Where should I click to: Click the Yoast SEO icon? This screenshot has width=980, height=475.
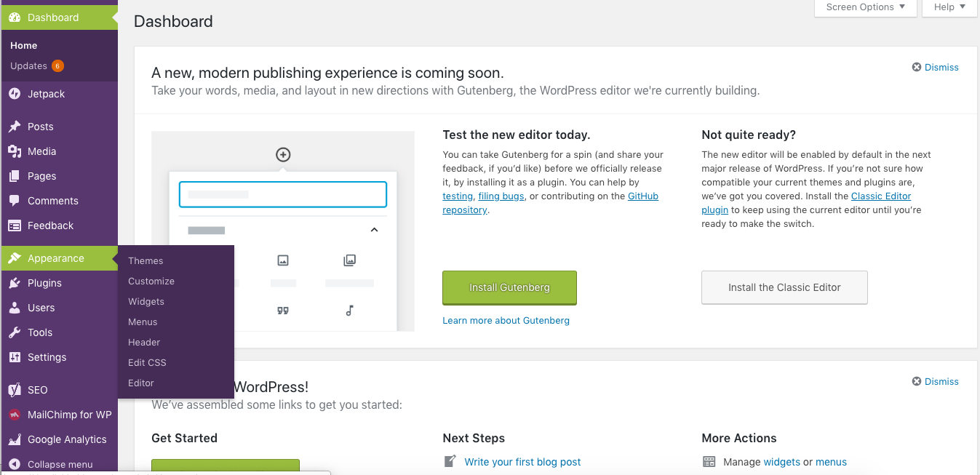pyautogui.click(x=15, y=390)
